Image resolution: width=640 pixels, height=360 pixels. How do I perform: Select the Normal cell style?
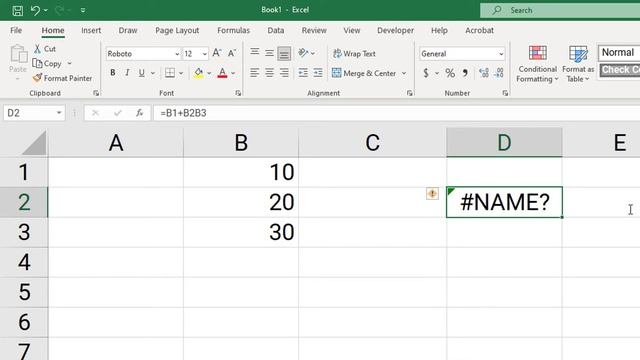click(619, 53)
